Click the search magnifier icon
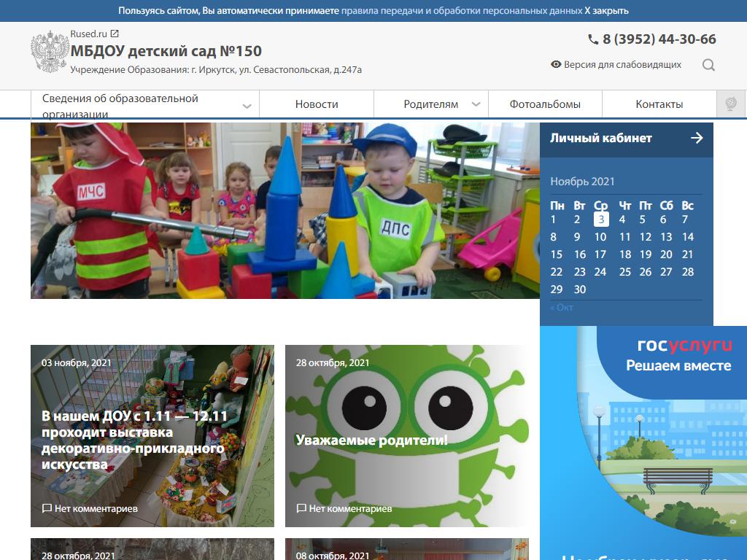The height and width of the screenshot is (560, 747). (x=708, y=65)
